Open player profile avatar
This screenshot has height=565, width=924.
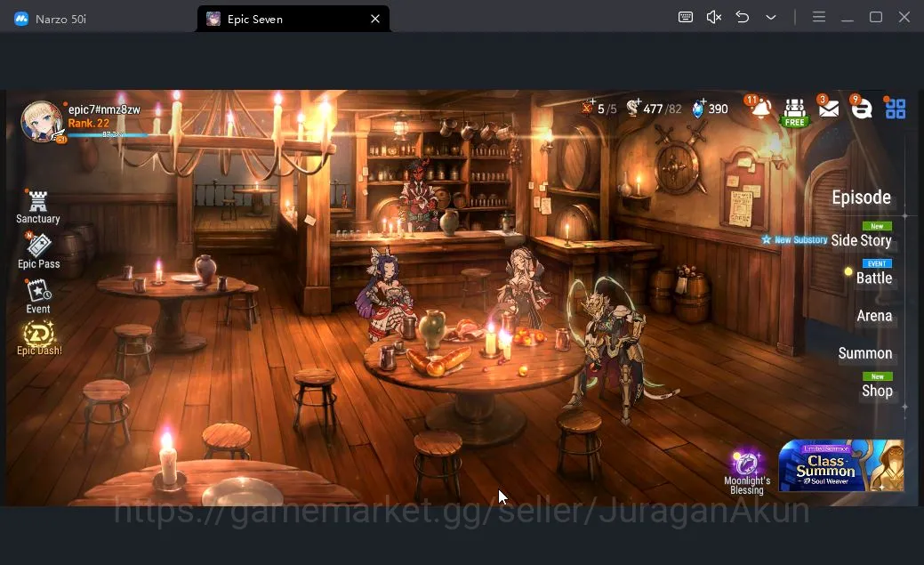coord(41,122)
